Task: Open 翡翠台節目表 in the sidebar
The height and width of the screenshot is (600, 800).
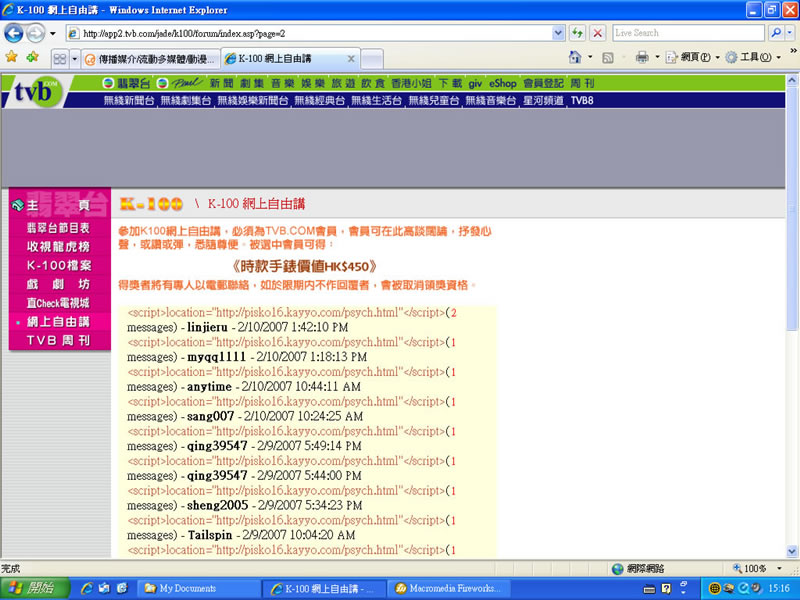Action: click(x=58, y=228)
